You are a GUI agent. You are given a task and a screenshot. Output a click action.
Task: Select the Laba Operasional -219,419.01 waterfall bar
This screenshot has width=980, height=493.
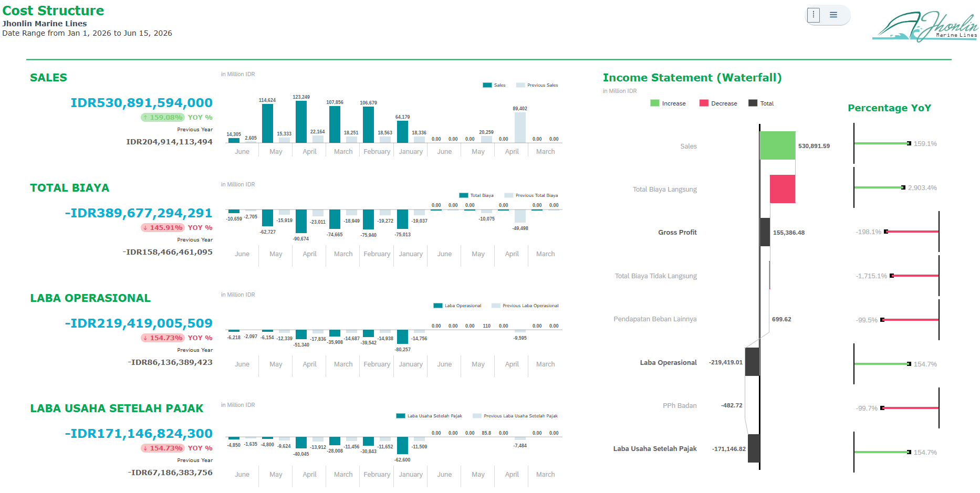pos(752,362)
